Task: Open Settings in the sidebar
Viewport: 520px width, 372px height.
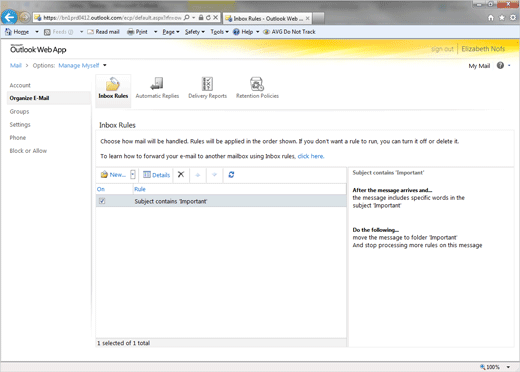Action: click(20, 125)
